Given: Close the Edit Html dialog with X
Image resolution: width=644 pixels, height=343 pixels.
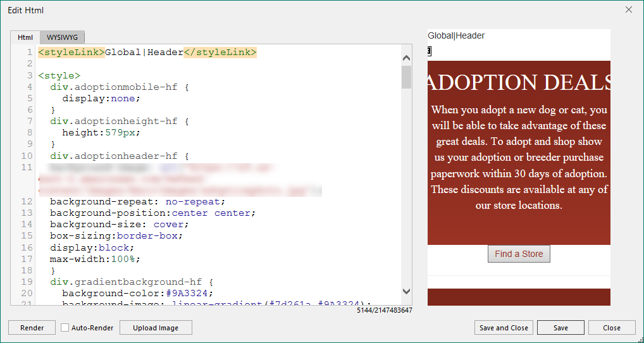Looking at the screenshot, I should [x=628, y=10].
